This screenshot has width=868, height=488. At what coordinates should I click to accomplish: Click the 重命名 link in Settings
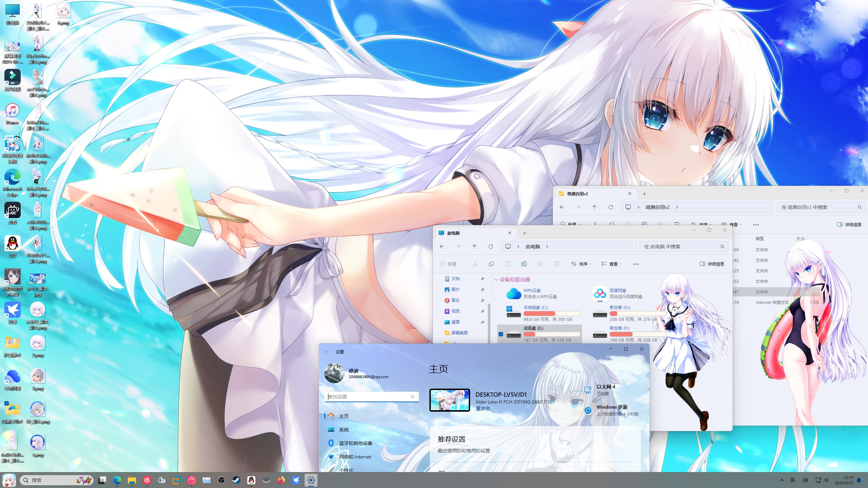pyautogui.click(x=483, y=409)
